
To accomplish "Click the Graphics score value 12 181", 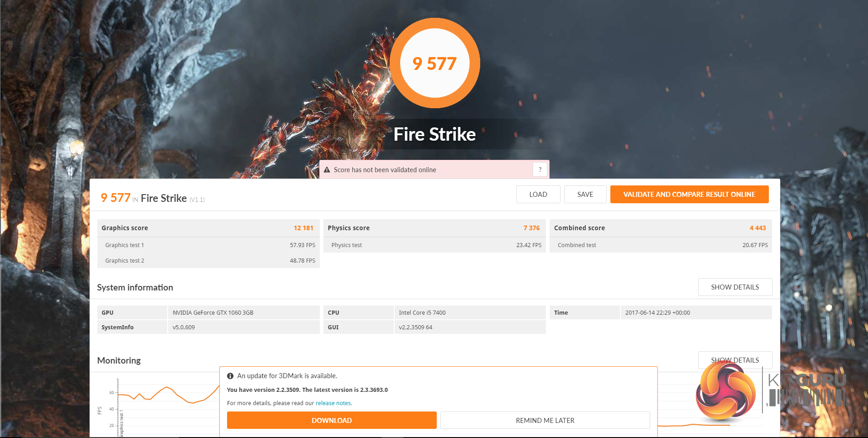I will pyautogui.click(x=303, y=228).
